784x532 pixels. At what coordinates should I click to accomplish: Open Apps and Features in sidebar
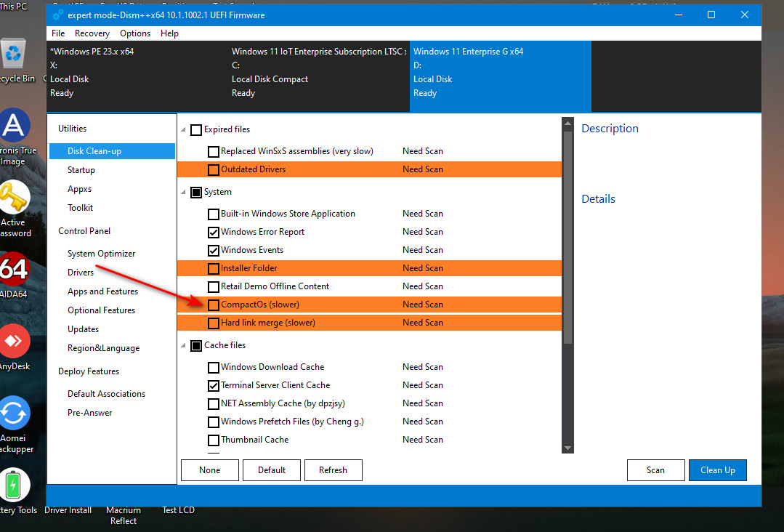[x=103, y=291]
